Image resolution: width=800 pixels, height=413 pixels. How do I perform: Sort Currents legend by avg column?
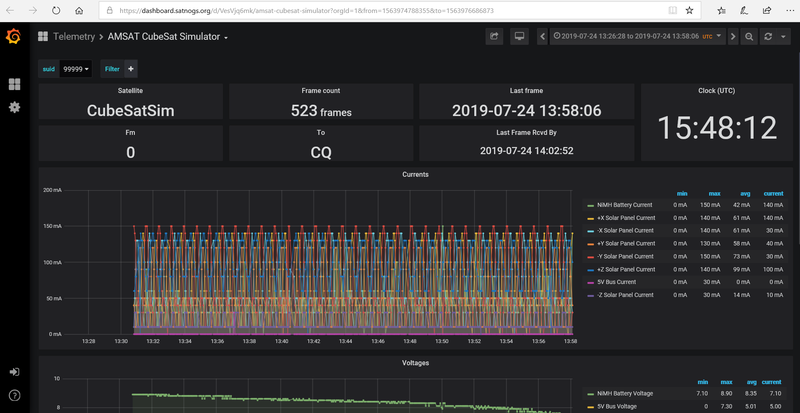745,193
